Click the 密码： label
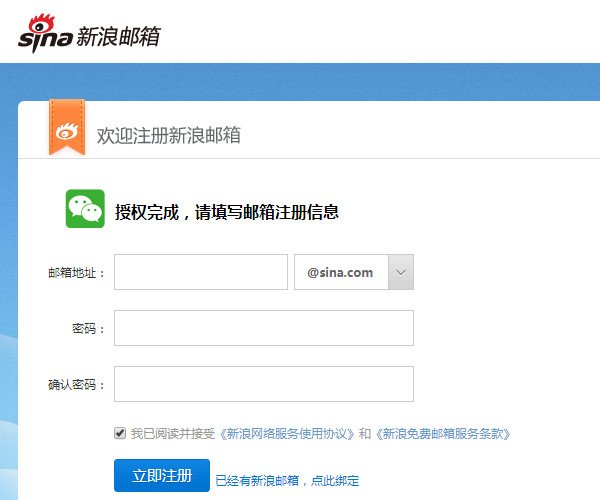This screenshot has width=600, height=500. point(88,329)
